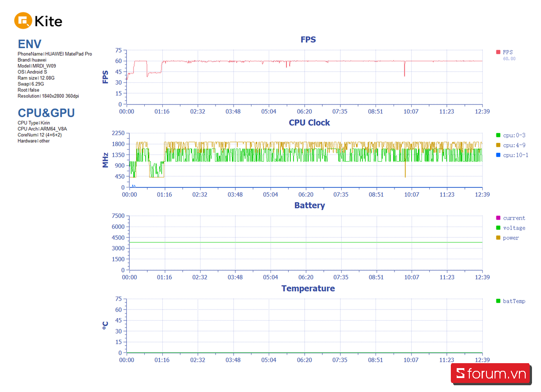Screen dimensions: 541x392
Task: Click the 1350 tick on CPU Clock axis
Action: (119, 155)
